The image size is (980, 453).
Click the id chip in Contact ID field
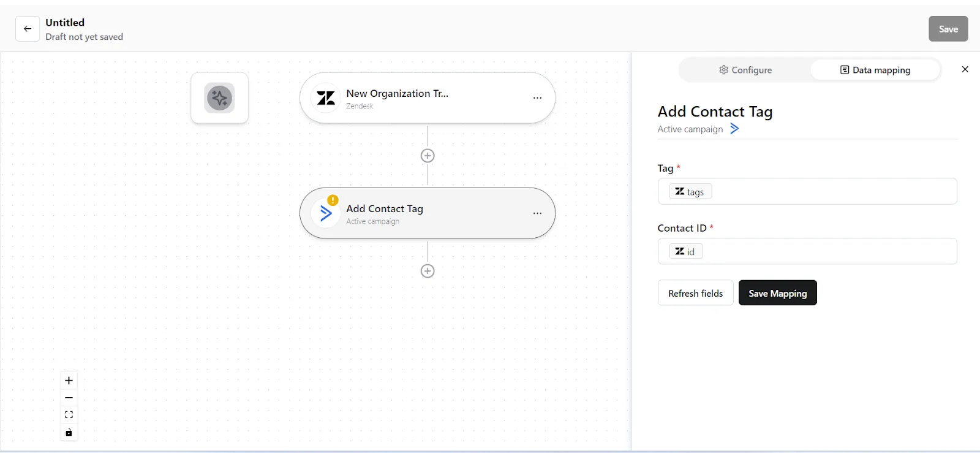tap(685, 251)
